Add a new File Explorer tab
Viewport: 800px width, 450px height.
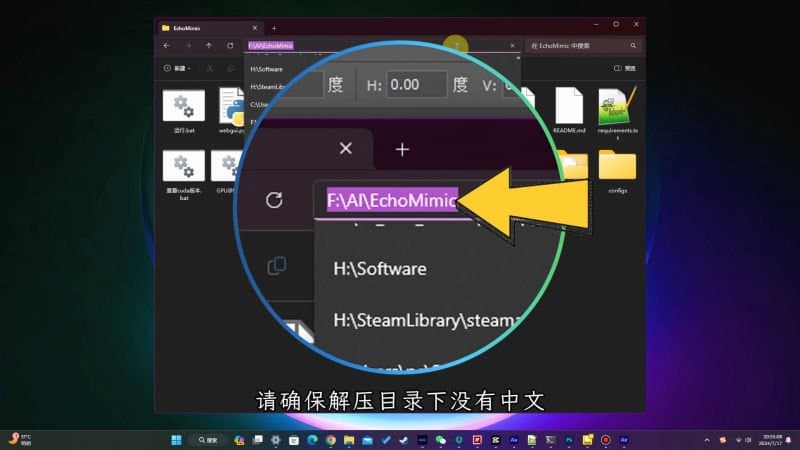[x=274, y=28]
